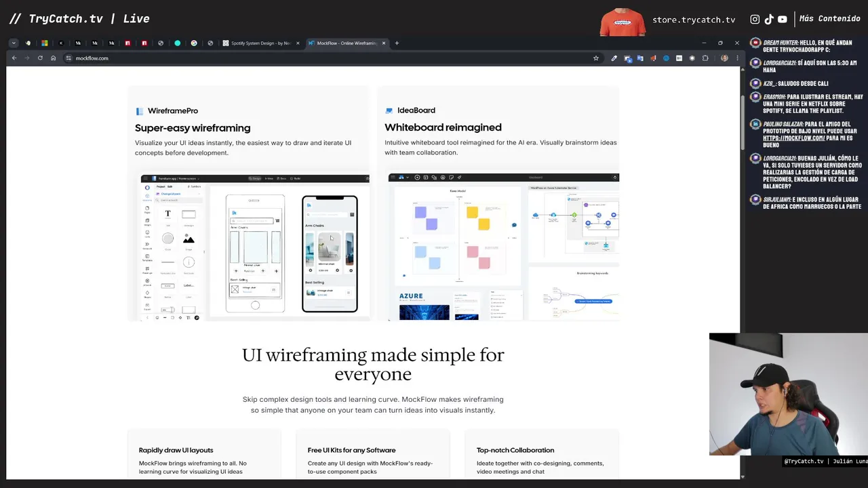Click the streamer's webcam feed

pos(788,394)
